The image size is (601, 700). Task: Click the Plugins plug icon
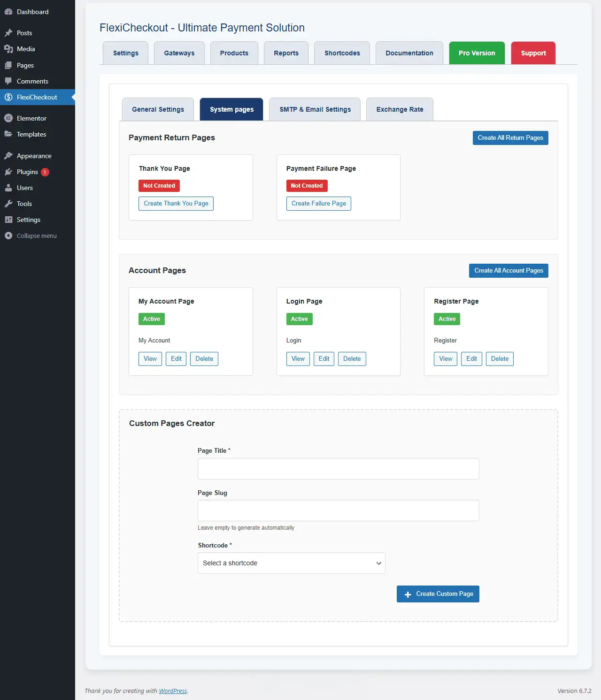8,172
